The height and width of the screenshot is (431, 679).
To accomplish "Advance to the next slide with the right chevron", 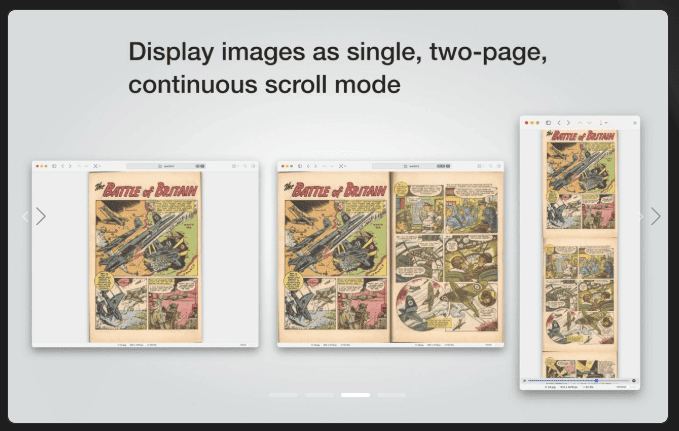I will [x=656, y=216].
